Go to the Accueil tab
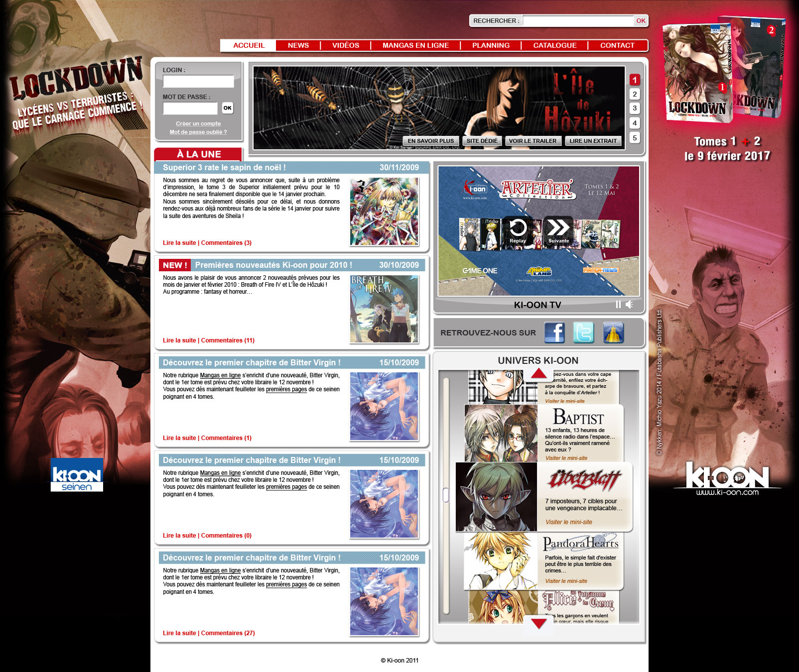Viewport: 799px width, 672px height. coord(249,45)
